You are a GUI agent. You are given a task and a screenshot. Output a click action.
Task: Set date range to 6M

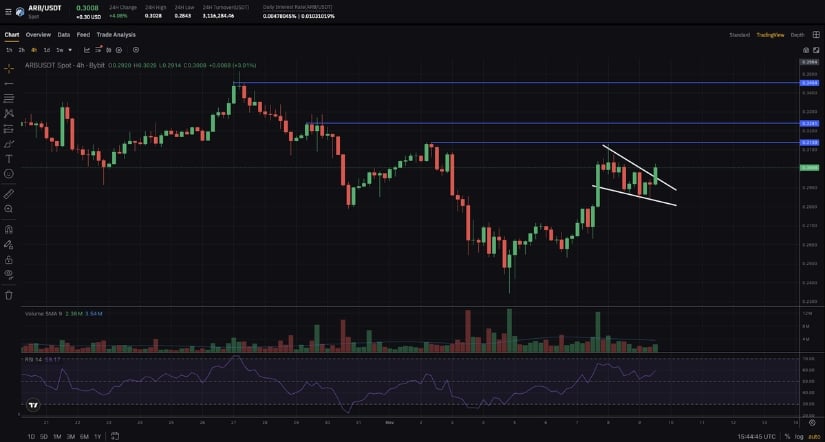[84, 436]
